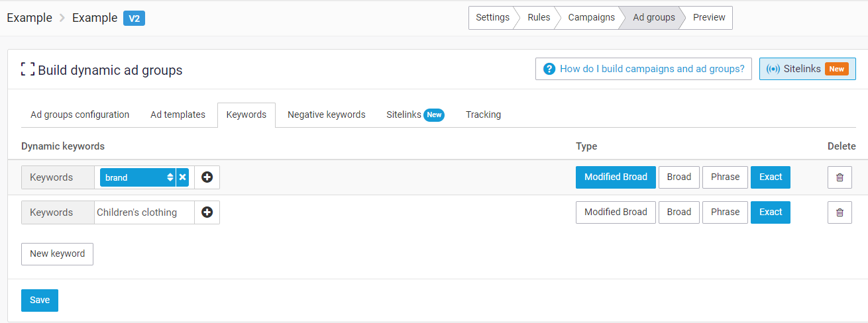Disable Exact match for Children's clothing keyword
The height and width of the screenshot is (323, 868).
point(770,212)
